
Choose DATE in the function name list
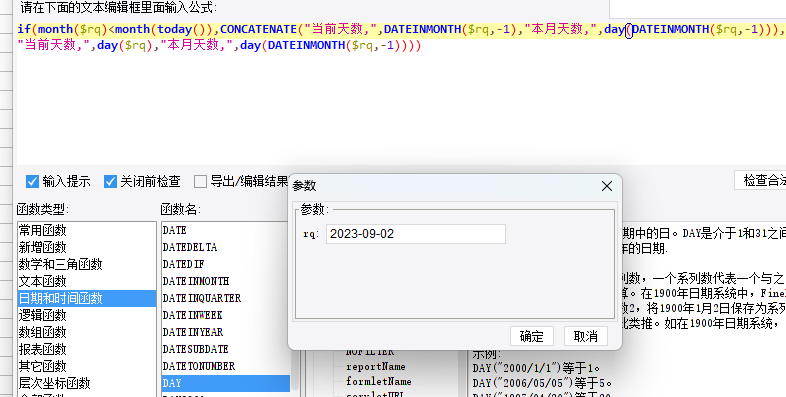(225, 230)
